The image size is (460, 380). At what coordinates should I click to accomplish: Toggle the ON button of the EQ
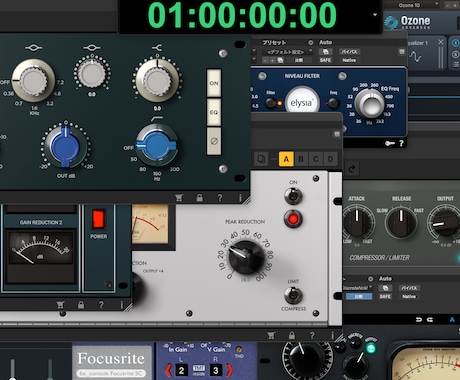point(214,83)
